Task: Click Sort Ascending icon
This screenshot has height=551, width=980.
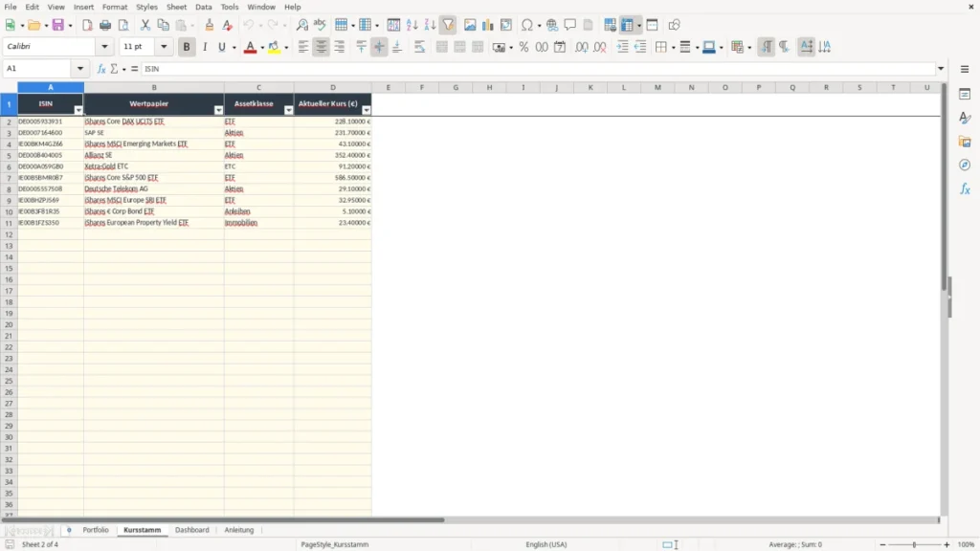Action: tap(412, 25)
